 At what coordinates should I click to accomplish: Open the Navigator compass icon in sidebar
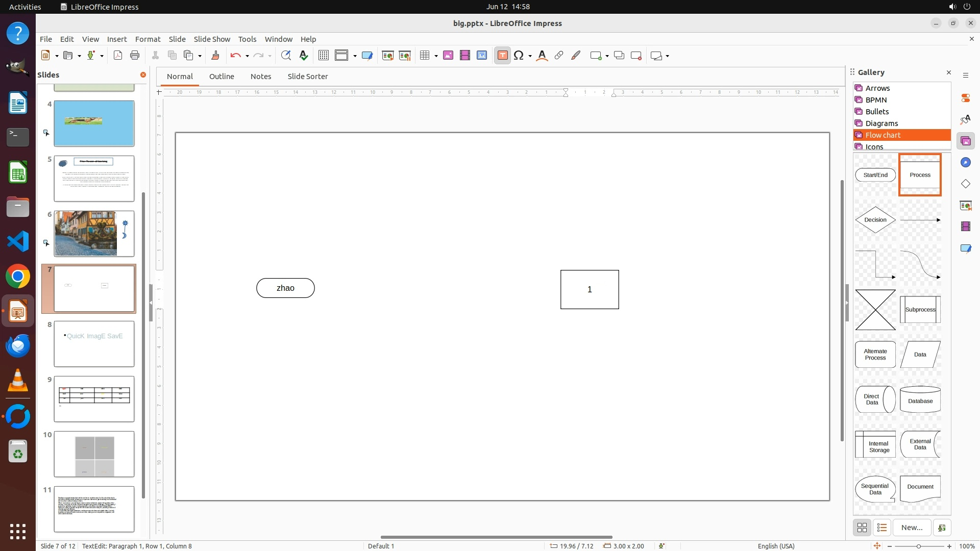(x=965, y=162)
